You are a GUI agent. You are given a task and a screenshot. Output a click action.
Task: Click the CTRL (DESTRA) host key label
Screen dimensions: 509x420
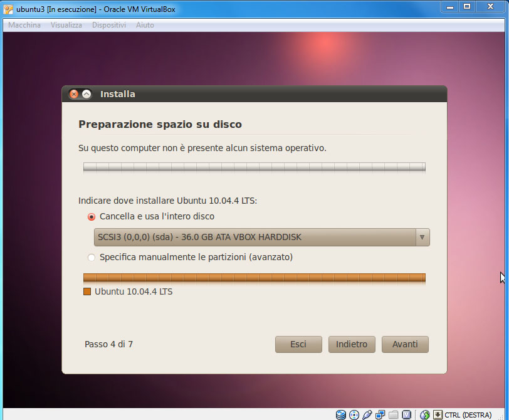468,415
